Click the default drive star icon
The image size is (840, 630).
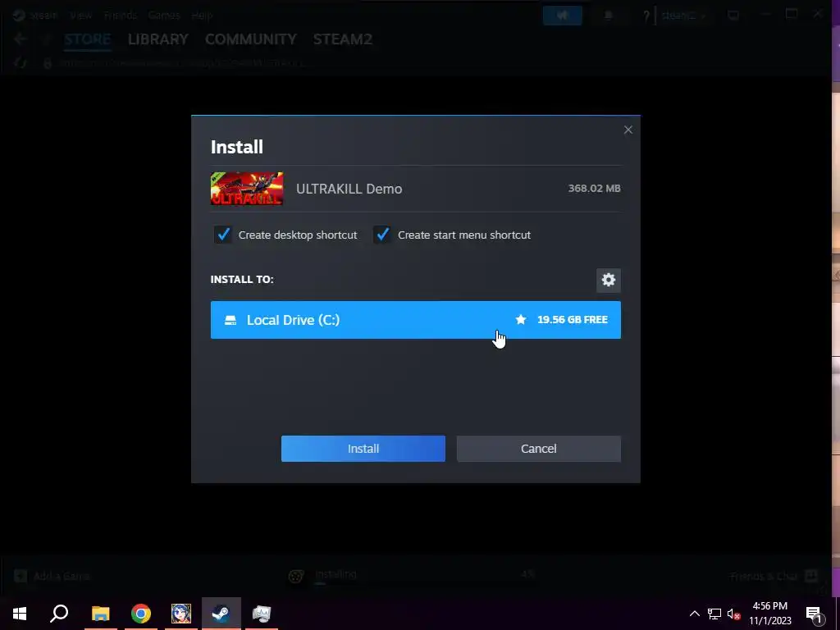point(521,320)
